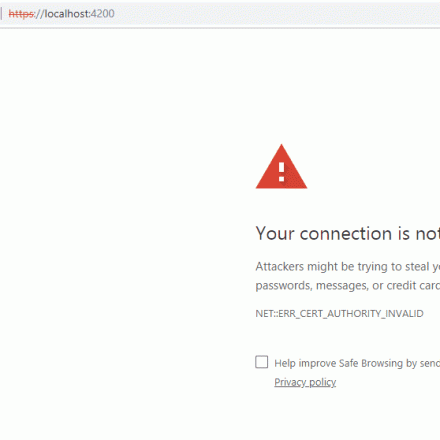Click the NET::ERR_CERT_AUTHORITY_INVALID error code

tap(339, 314)
